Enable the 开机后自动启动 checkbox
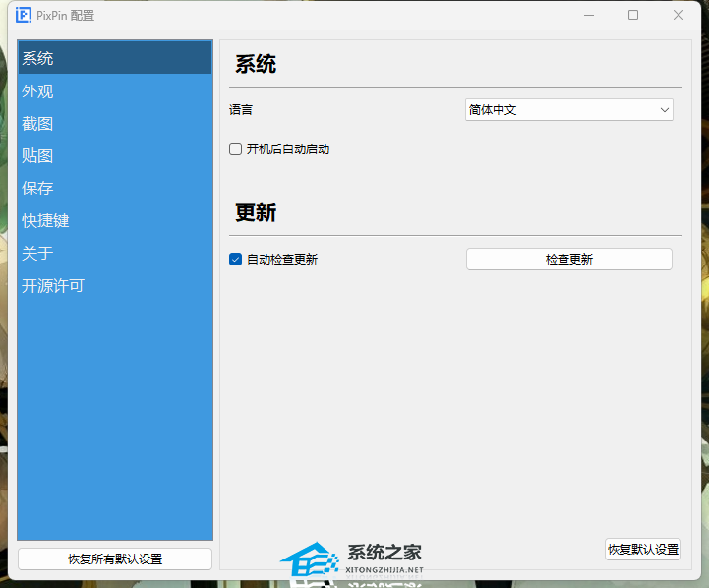 pyautogui.click(x=236, y=149)
